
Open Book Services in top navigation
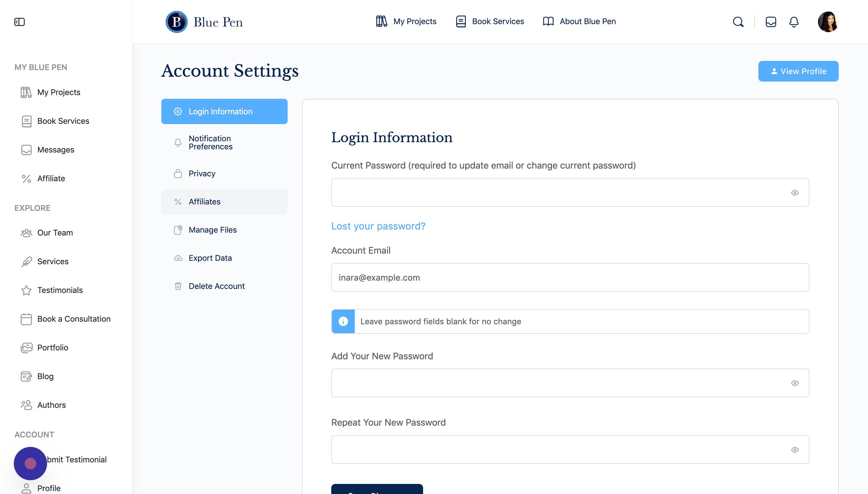click(490, 21)
